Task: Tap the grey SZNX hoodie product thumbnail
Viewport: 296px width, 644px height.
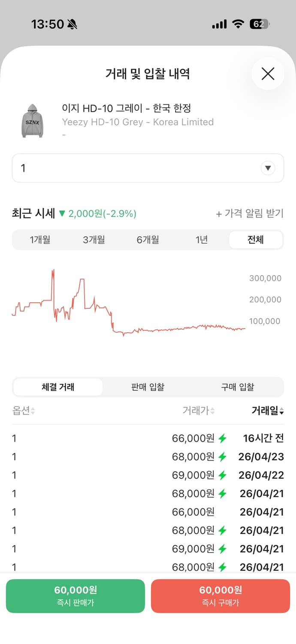Action: coord(32,122)
